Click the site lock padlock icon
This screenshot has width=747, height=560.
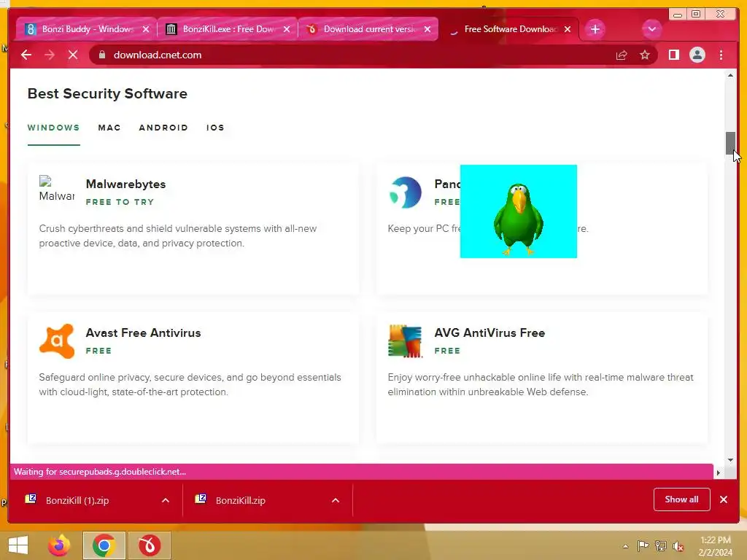click(x=101, y=55)
